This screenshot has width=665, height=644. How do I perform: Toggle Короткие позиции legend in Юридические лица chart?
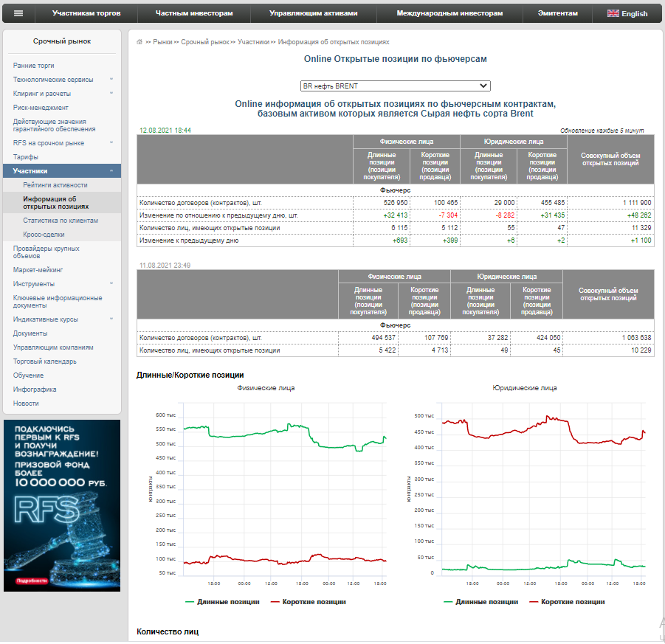point(568,603)
